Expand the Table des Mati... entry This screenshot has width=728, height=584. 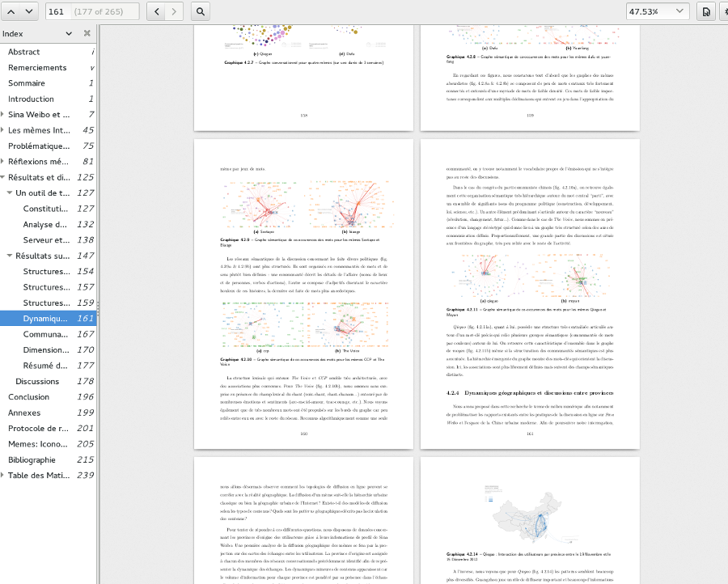pyautogui.click(x=3, y=475)
